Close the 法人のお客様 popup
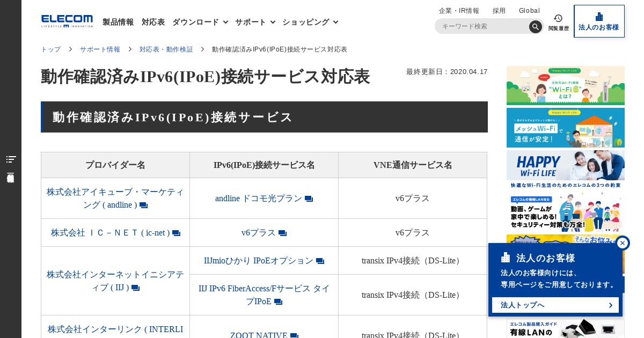Screen dimensions: 644x338 (623, 243)
